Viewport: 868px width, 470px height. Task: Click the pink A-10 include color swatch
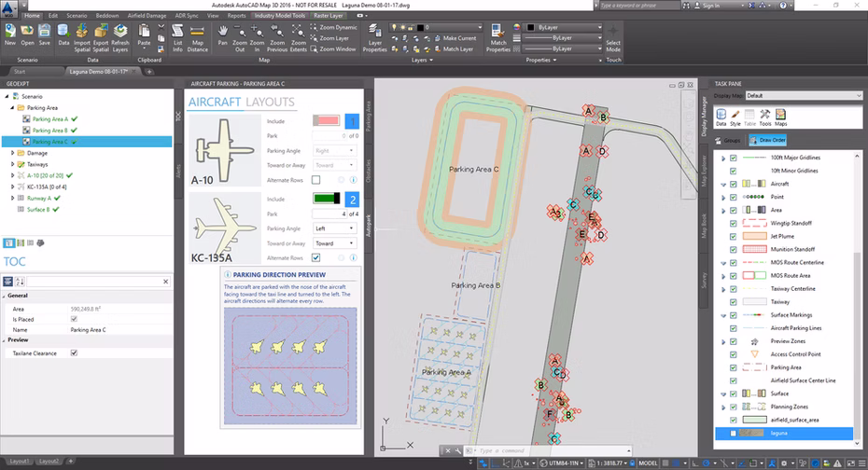click(326, 120)
